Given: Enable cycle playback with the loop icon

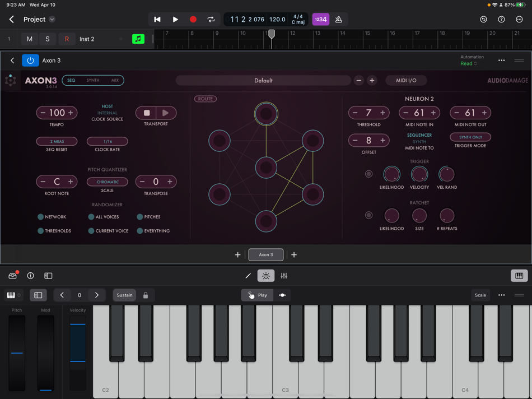Looking at the screenshot, I should pos(211,18).
